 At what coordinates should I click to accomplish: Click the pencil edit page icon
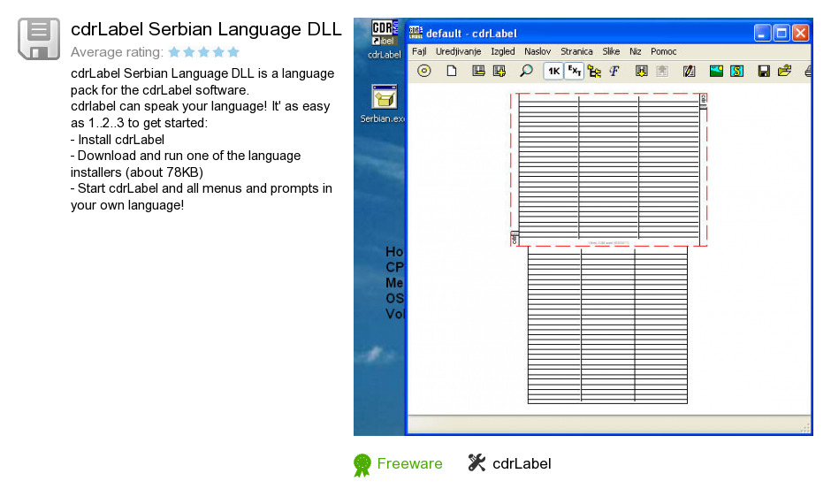[689, 71]
